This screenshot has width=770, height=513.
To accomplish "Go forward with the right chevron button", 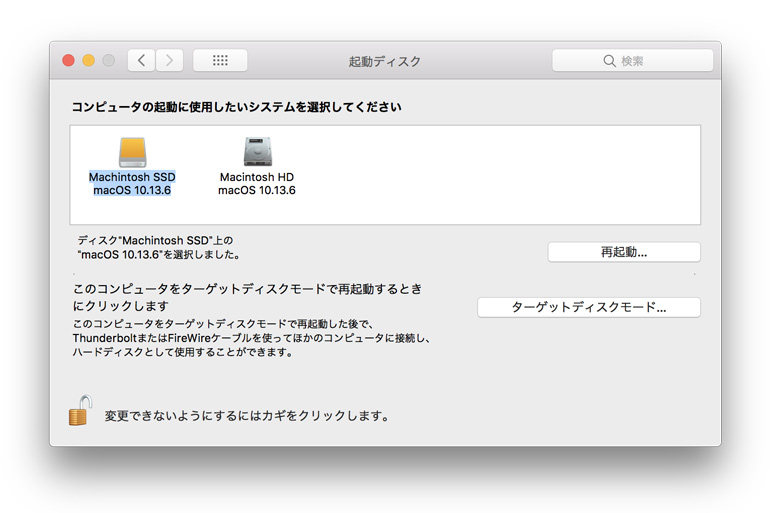I will (x=169, y=61).
